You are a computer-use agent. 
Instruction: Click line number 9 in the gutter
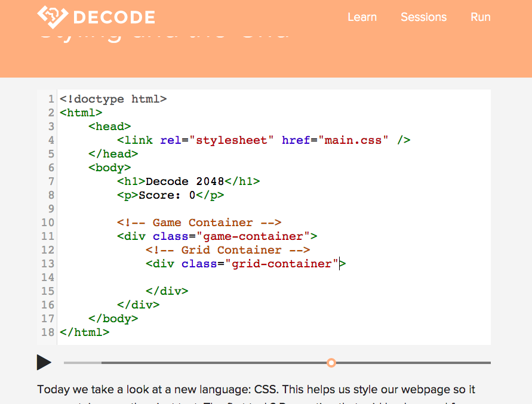(x=51, y=209)
